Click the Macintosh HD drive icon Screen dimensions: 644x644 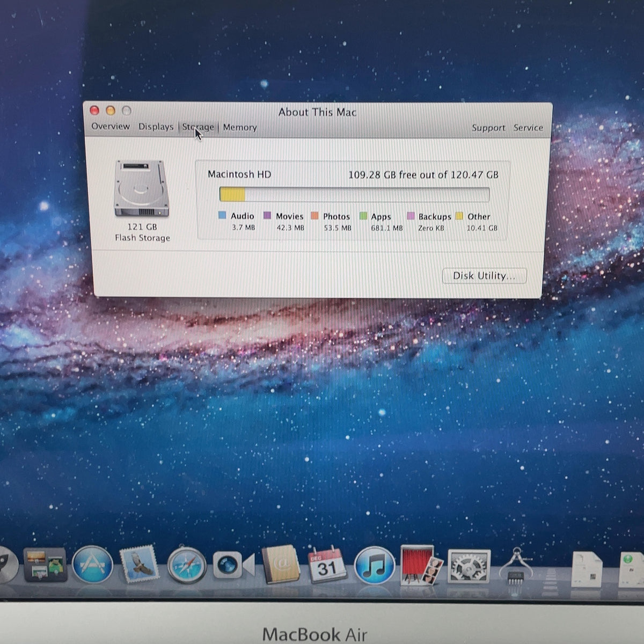click(141, 188)
